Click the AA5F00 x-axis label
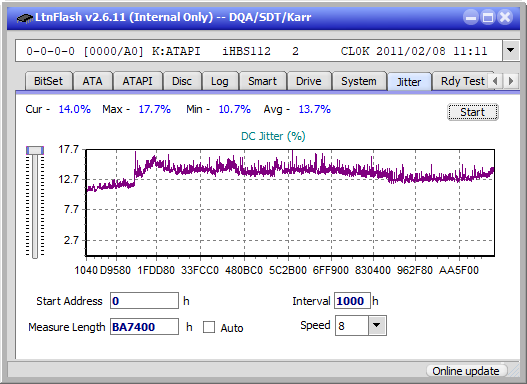527x384 pixels. tap(458, 270)
